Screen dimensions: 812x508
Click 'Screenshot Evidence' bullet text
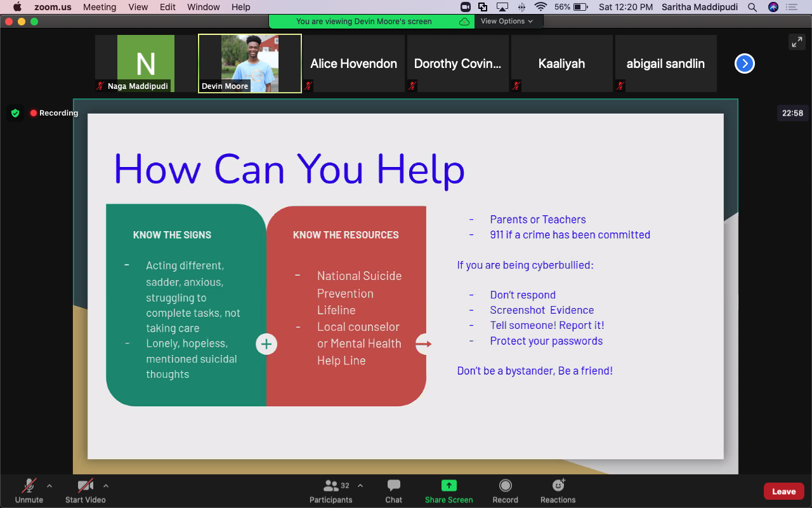coord(542,310)
